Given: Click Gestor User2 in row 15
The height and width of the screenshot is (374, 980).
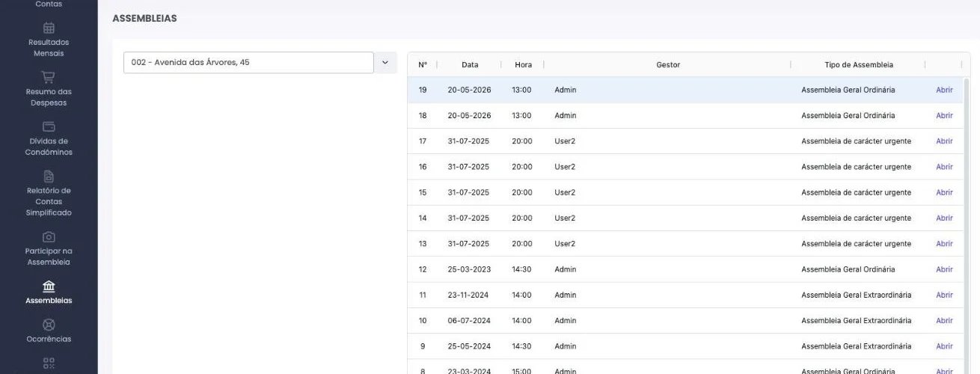Looking at the screenshot, I should point(565,192).
